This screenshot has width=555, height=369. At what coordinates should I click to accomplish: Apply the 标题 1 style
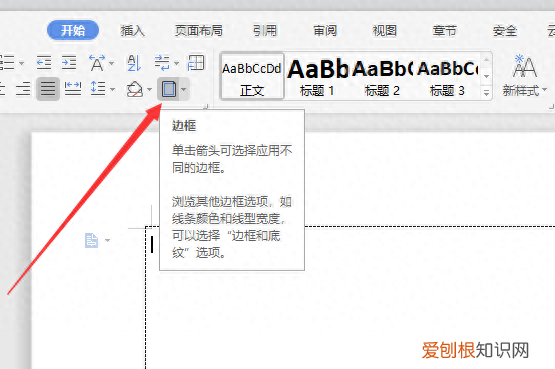tap(317, 77)
